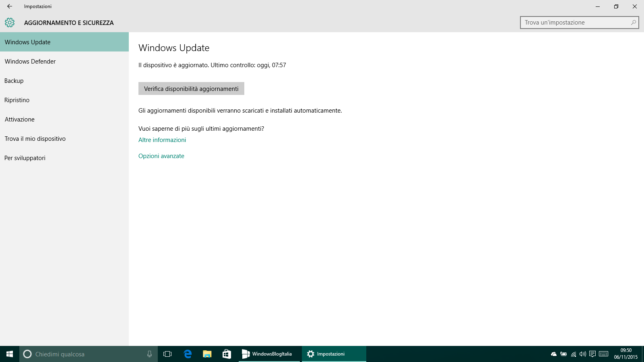Open the Altre informazioni link
Screen dimensions: 644x362
(162, 140)
